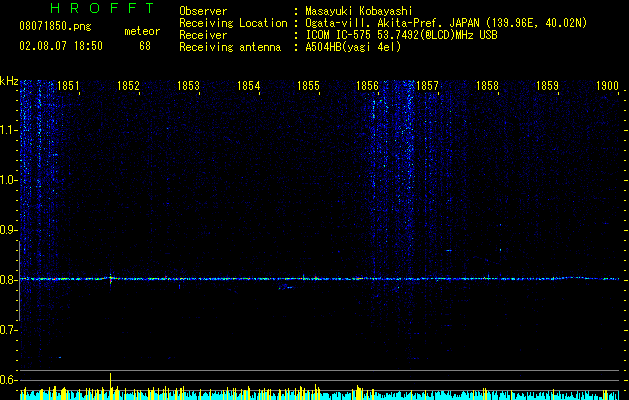This screenshot has width=629, height=400.
Task: Select the 1856 time marker
Action: (x=367, y=86)
